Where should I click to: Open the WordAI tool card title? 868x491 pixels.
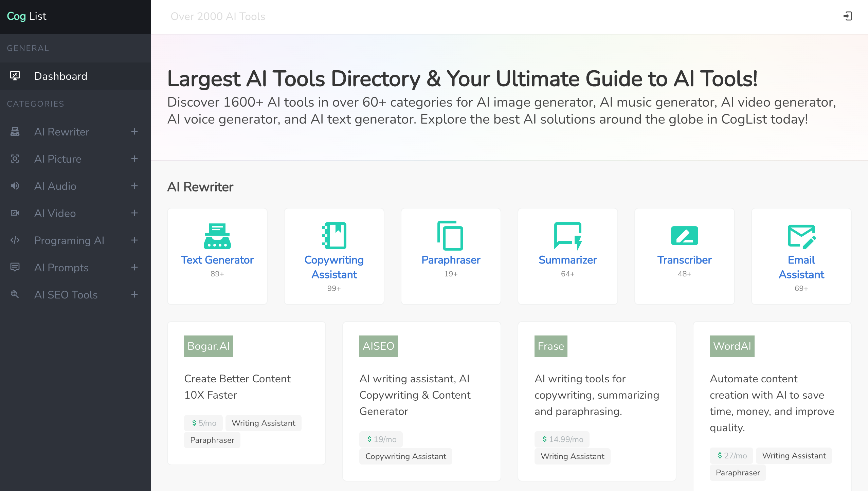pos(732,346)
